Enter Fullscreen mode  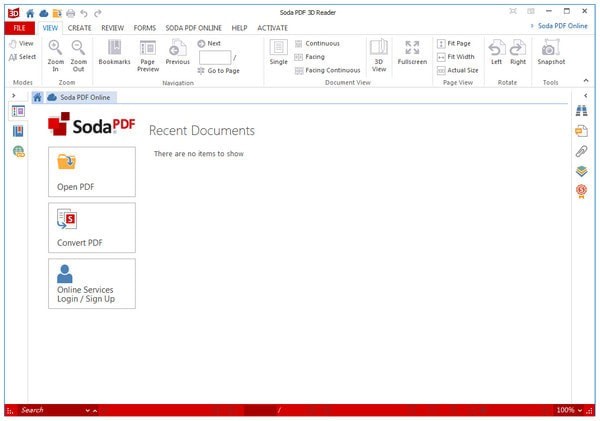(412, 49)
